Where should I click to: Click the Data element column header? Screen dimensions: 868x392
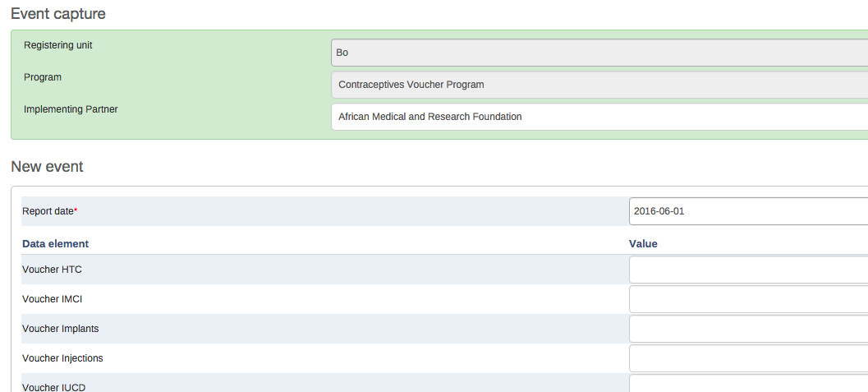[56, 244]
